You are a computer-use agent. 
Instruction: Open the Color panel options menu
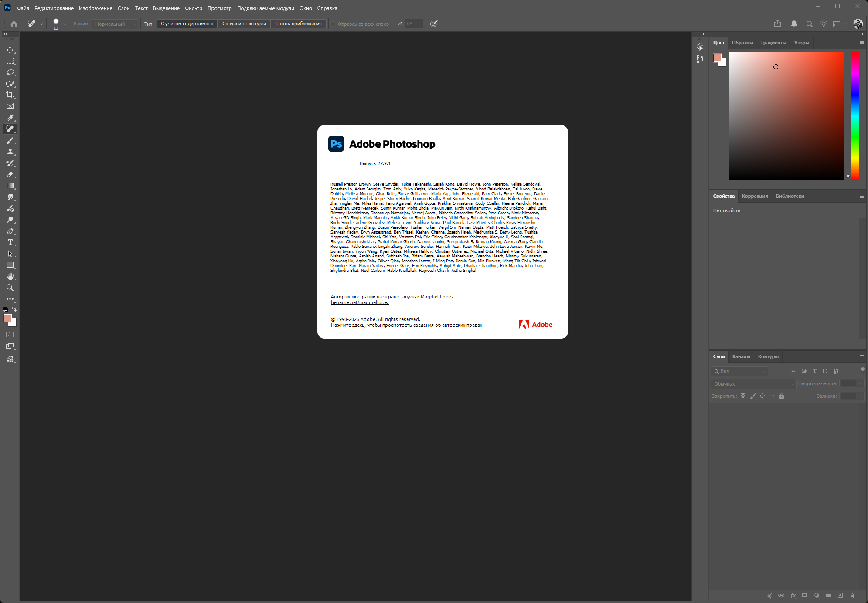[861, 43]
